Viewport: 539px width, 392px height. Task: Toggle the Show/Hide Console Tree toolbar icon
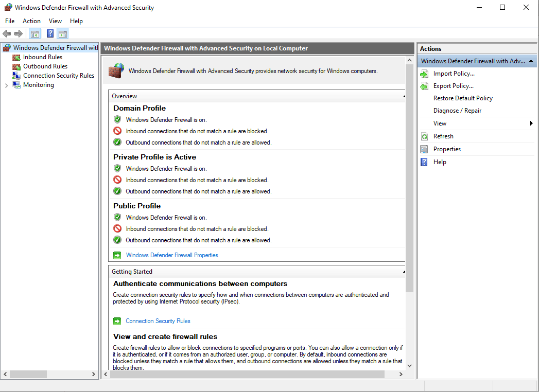click(x=34, y=33)
